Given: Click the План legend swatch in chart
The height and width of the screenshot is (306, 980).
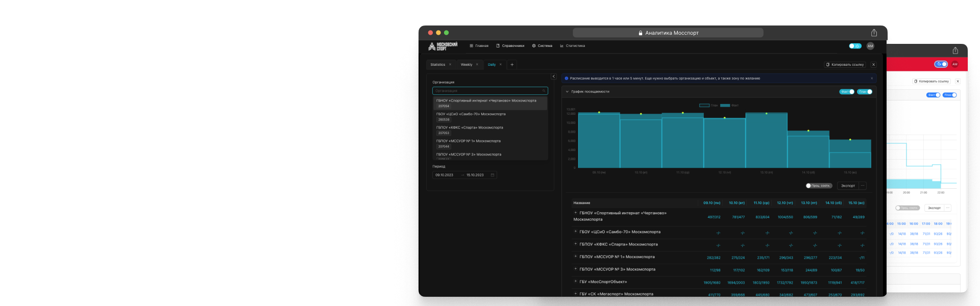Looking at the screenshot, I should (704, 106).
